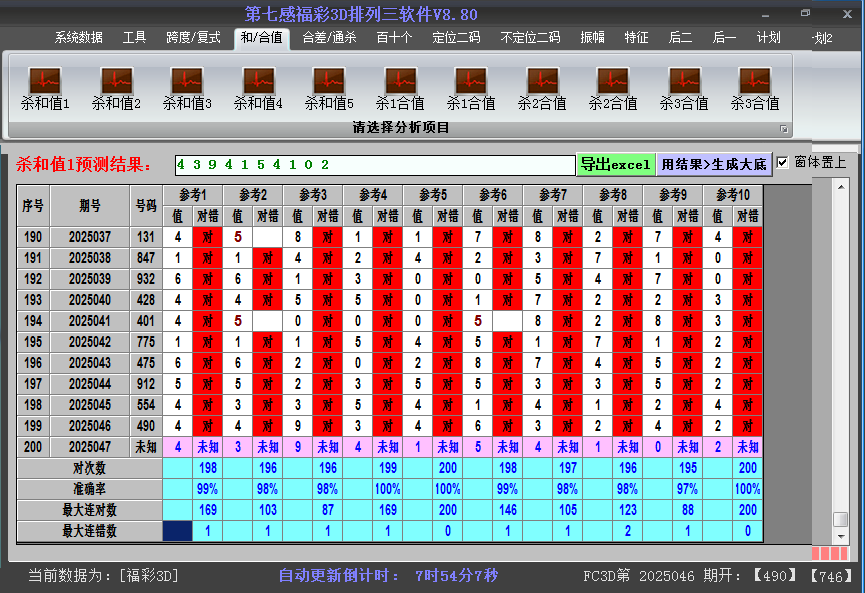
Task: Select issue cell 2025038
Action: [x=90, y=258]
